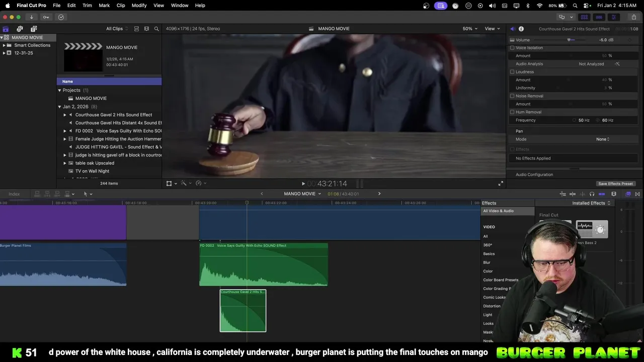This screenshot has width=644, height=362.
Task: Open the Modify menu
Action: (x=139, y=6)
